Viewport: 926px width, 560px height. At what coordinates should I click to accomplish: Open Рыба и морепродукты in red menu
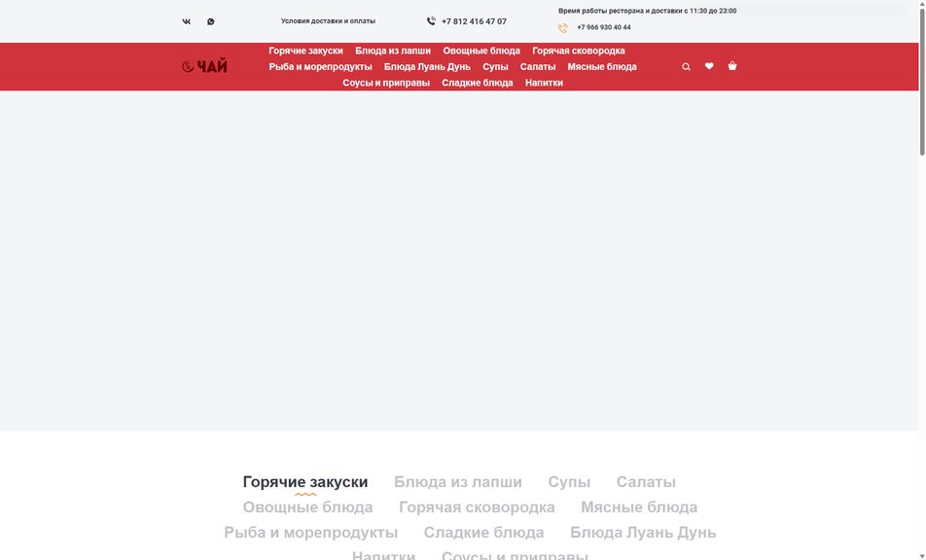[320, 67]
